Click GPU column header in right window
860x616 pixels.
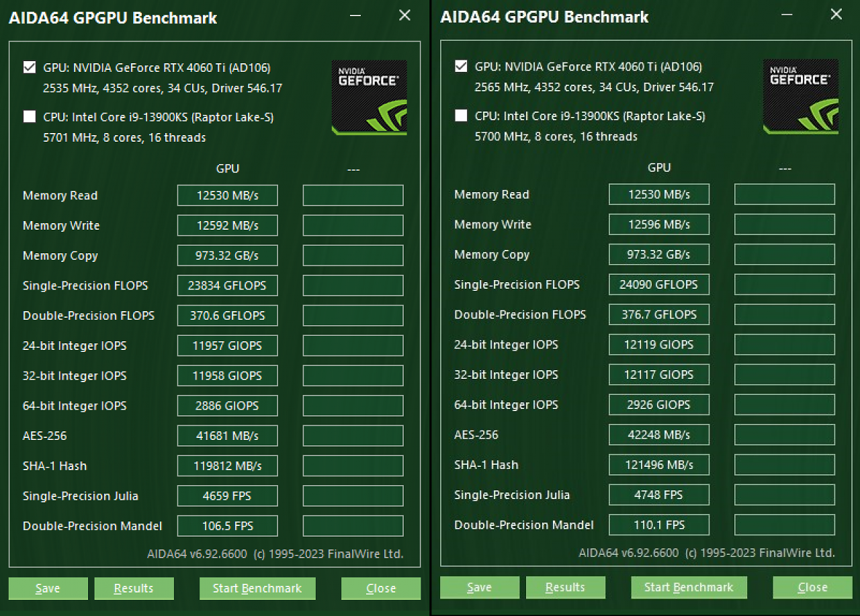659,167
